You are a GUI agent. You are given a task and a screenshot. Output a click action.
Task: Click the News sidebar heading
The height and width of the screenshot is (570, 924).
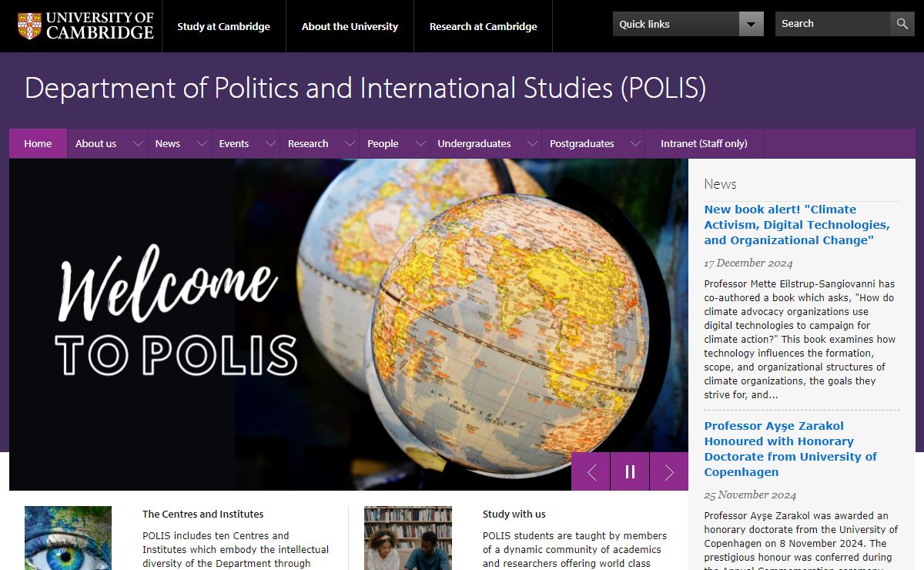click(x=720, y=184)
